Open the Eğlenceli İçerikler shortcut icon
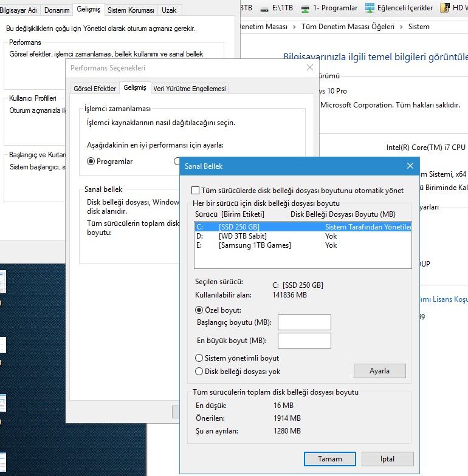 click(x=370, y=7)
